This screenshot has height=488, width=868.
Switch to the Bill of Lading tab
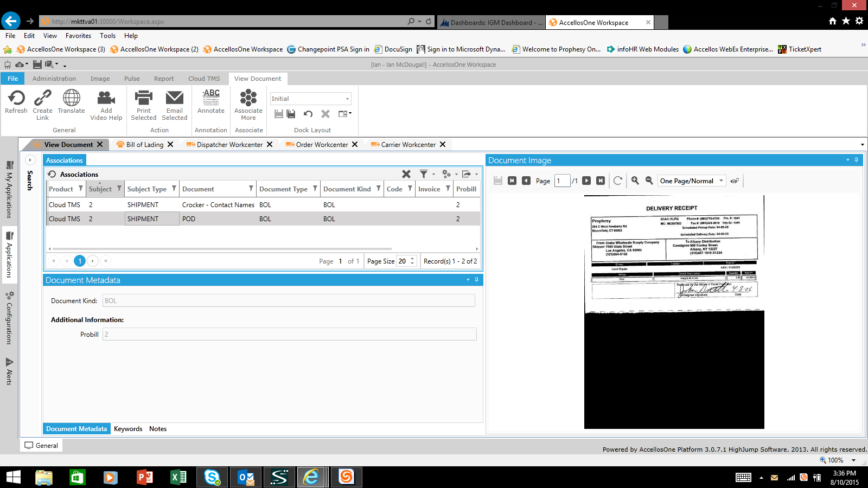(x=145, y=145)
